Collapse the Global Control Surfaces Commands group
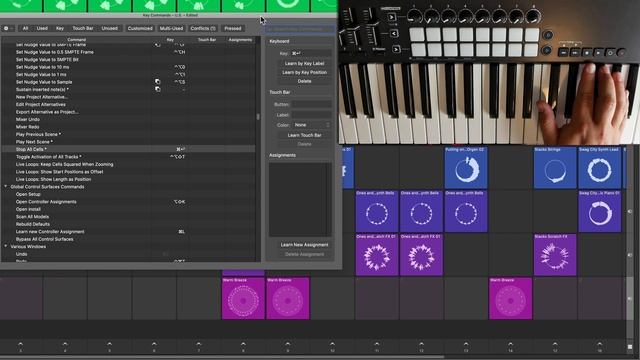This screenshot has height=360, width=640. pos(6,187)
